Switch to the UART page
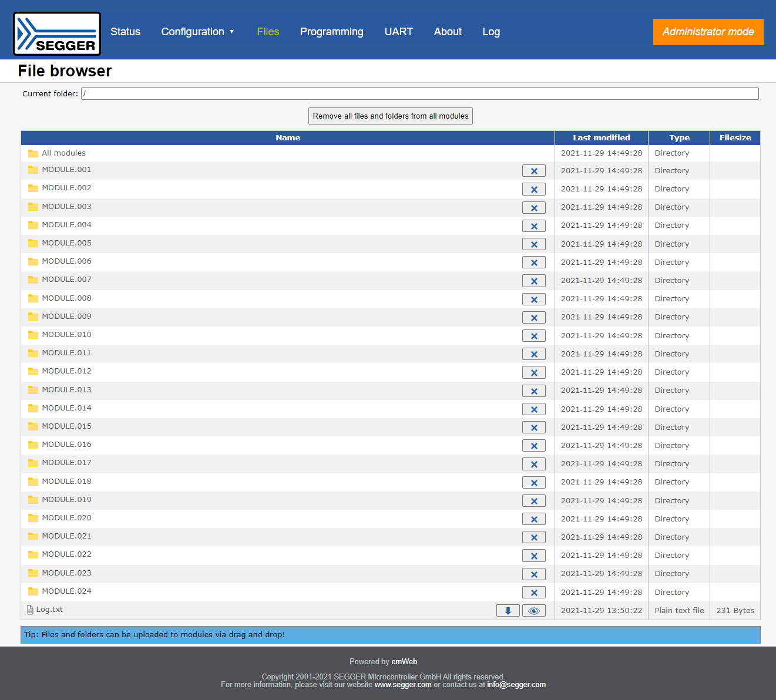 pyautogui.click(x=398, y=32)
